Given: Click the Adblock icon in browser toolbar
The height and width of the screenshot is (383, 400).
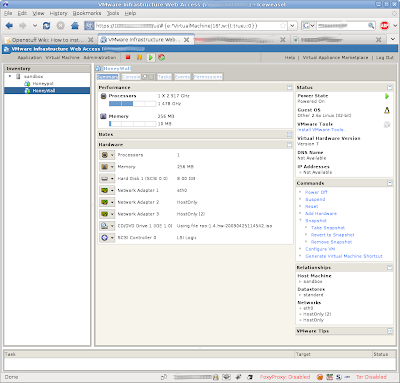Looking at the screenshot, I should [x=384, y=26].
